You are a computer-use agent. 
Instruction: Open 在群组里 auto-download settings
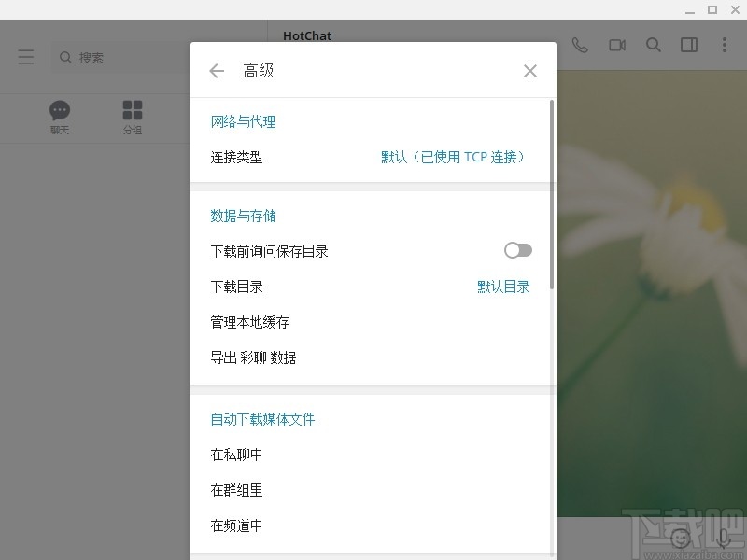coord(236,490)
